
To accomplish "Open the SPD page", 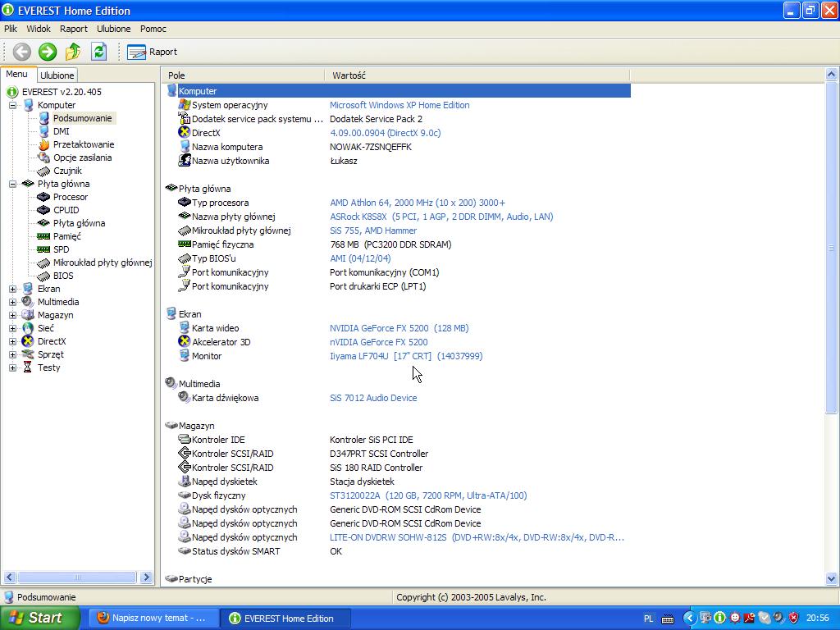I will point(61,249).
